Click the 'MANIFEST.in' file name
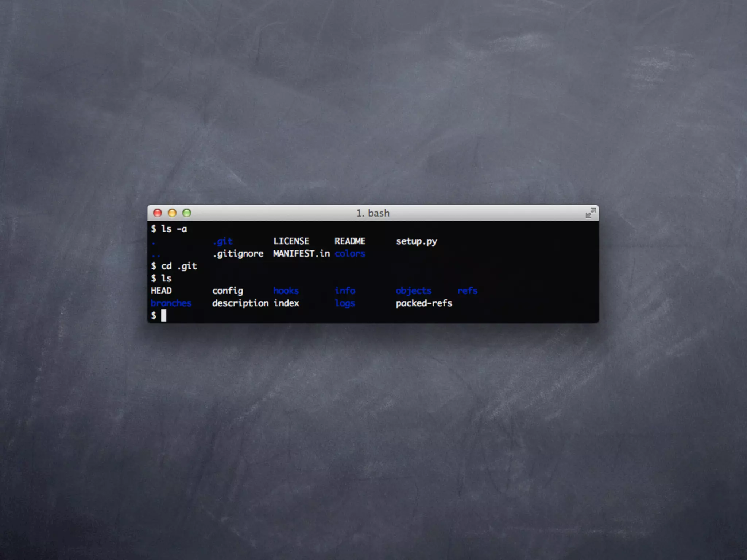The width and height of the screenshot is (747, 560). pos(301,254)
